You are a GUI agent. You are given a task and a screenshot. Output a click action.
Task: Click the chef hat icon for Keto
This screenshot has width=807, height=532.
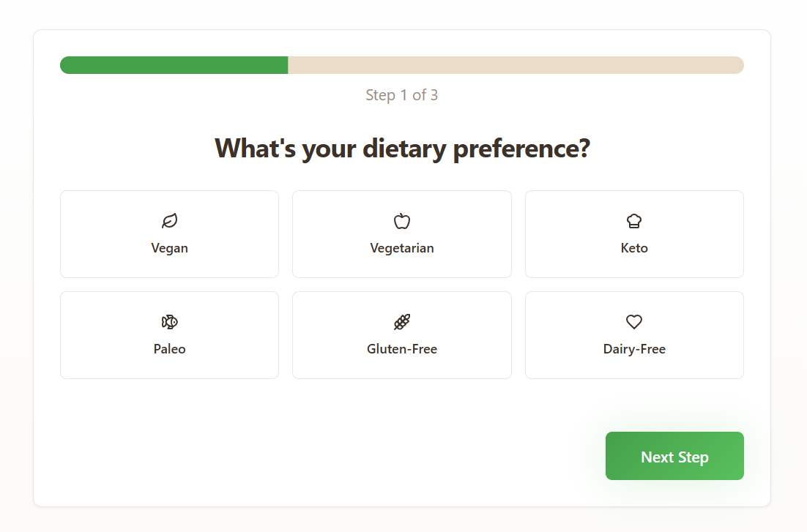[x=634, y=221]
